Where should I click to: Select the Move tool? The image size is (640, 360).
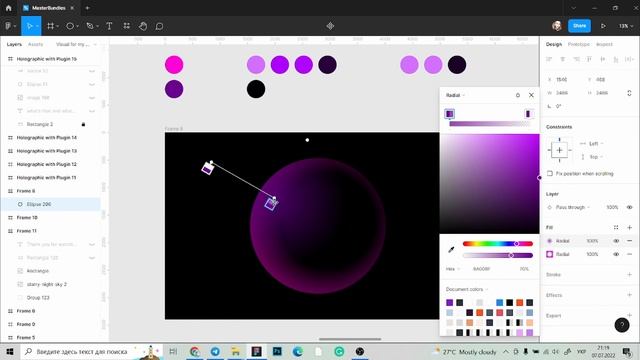29,26
